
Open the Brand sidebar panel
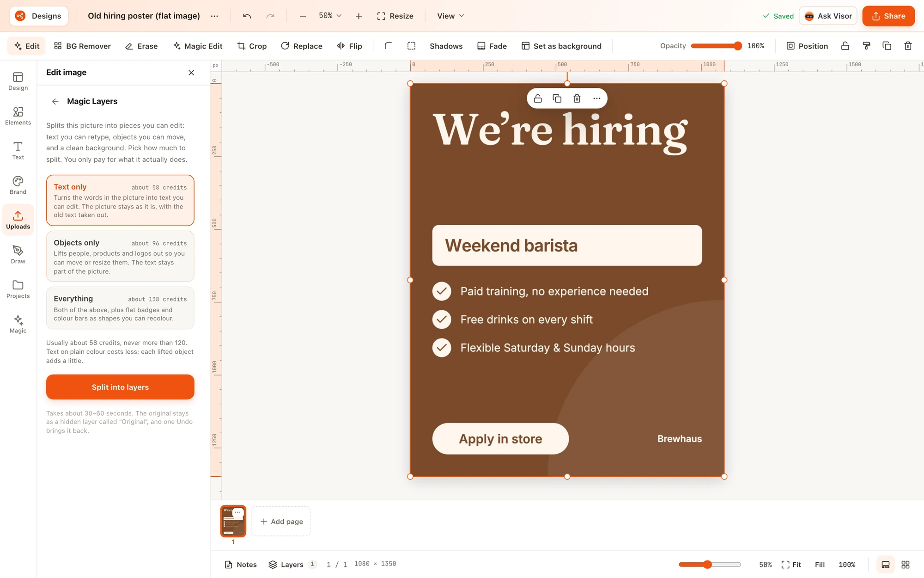click(18, 185)
